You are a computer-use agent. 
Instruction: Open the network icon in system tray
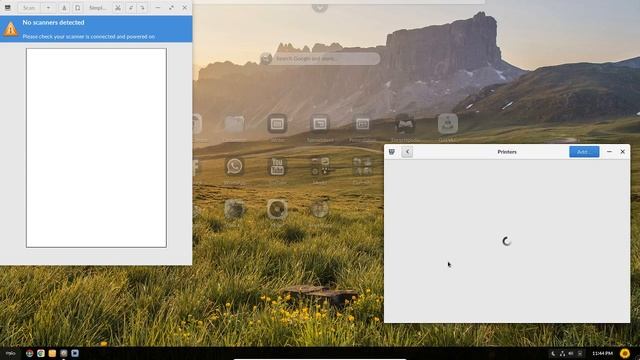(562, 353)
